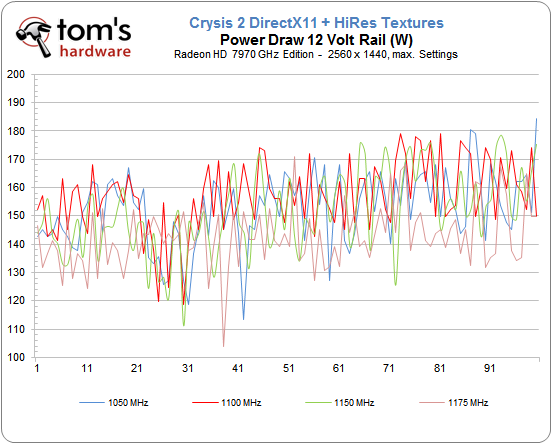The height and width of the screenshot is (444, 552).
Task: Click the green line's lowest dip near sample 30
Action: pyautogui.click(x=184, y=325)
